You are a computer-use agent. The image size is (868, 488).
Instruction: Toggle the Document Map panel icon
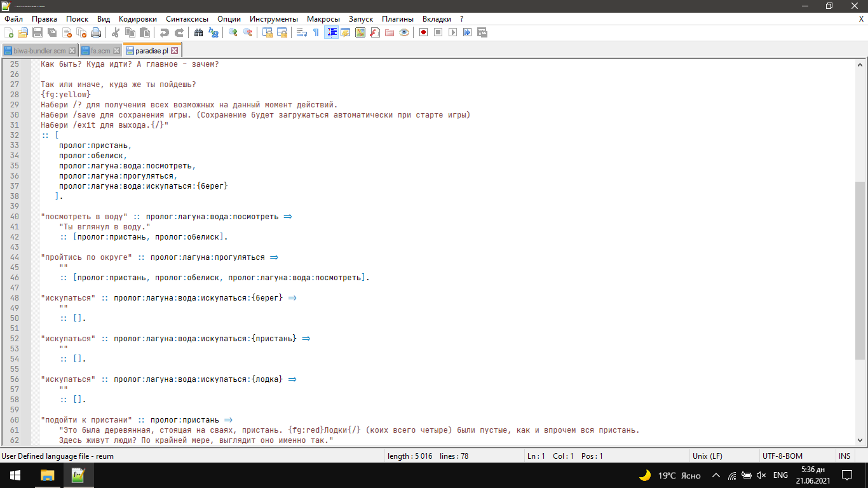360,32
